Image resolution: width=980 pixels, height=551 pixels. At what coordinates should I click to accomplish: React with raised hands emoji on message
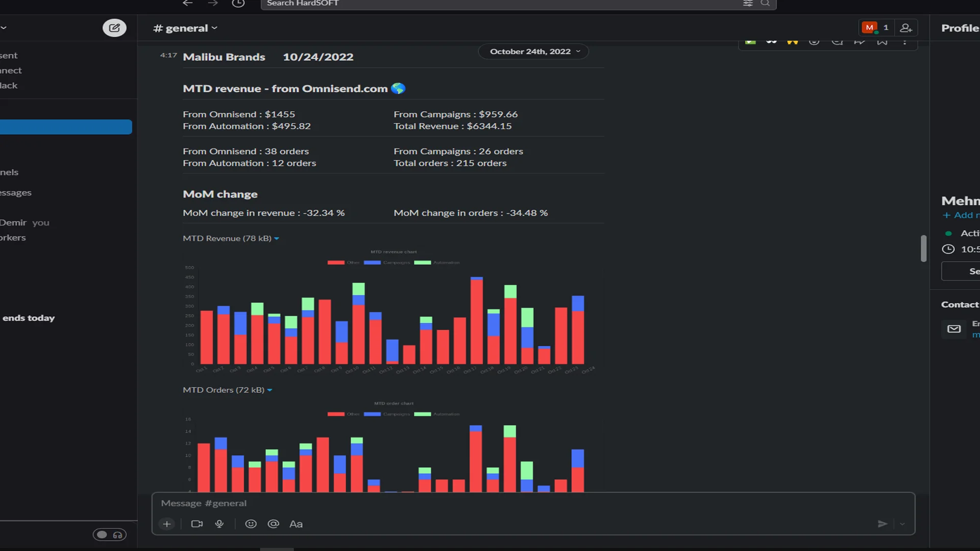792,42
